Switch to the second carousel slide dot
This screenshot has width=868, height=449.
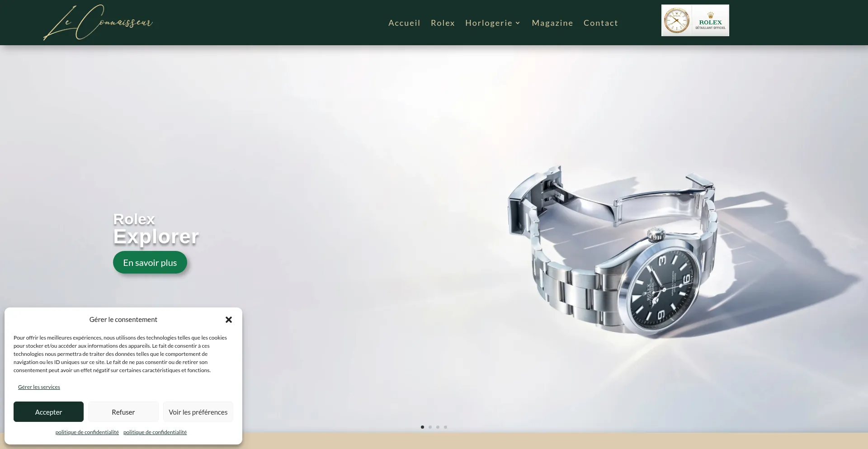430,427
